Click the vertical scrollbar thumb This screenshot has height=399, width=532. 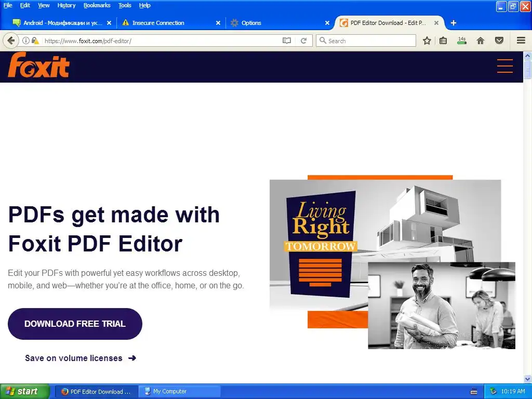[x=528, y=69]
